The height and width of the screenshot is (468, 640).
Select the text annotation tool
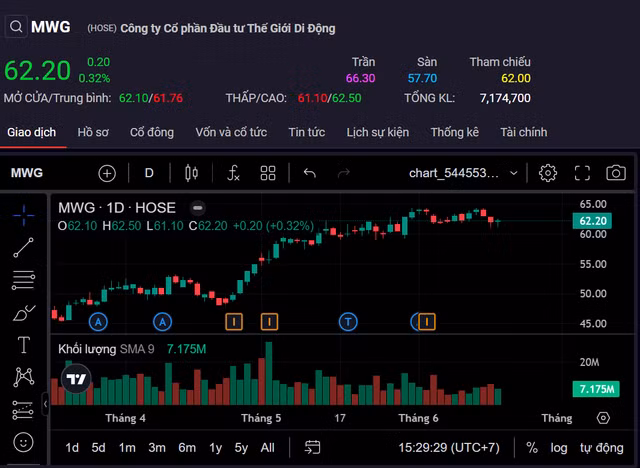pos(24,345)
